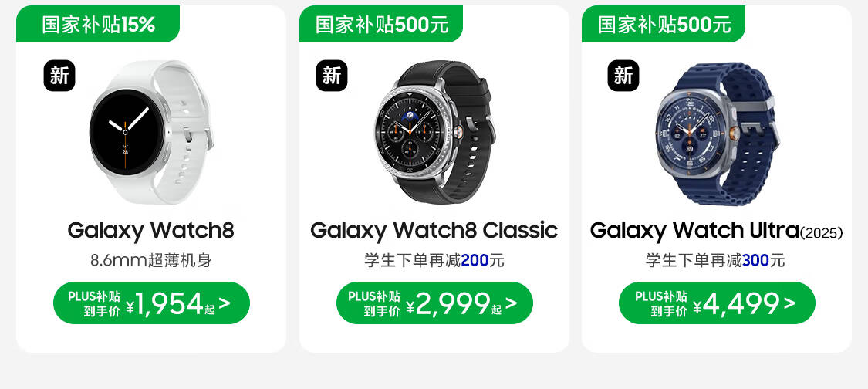The width and height of the screenshot is (868, 389).
Task: Open the white Galaxy Watch8 image
Action: coord(150,132)
